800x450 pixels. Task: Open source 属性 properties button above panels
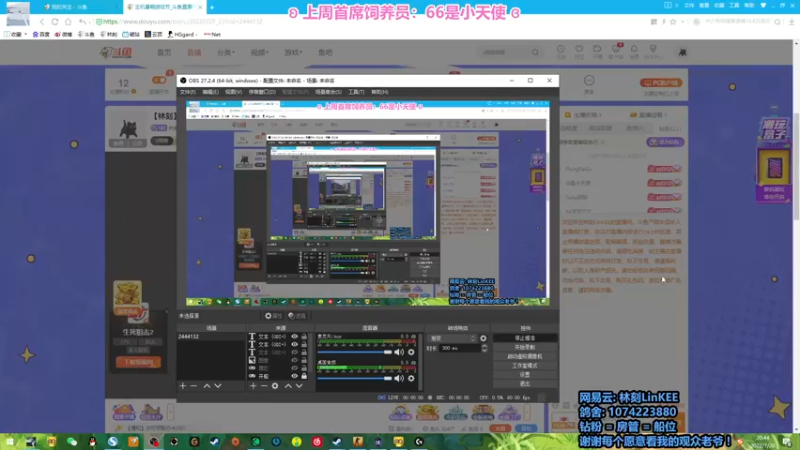(273, 316)
